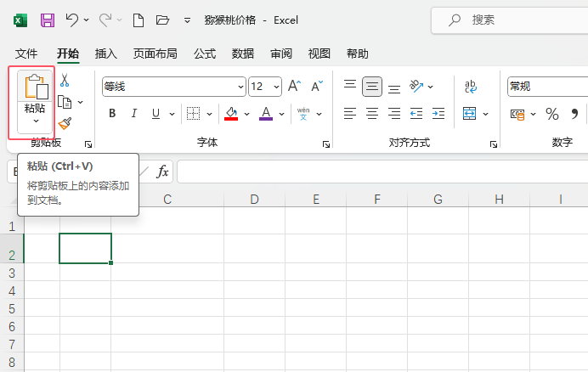Select the 视图 tab
Screen dimensions: 588x372
(319, 54)
